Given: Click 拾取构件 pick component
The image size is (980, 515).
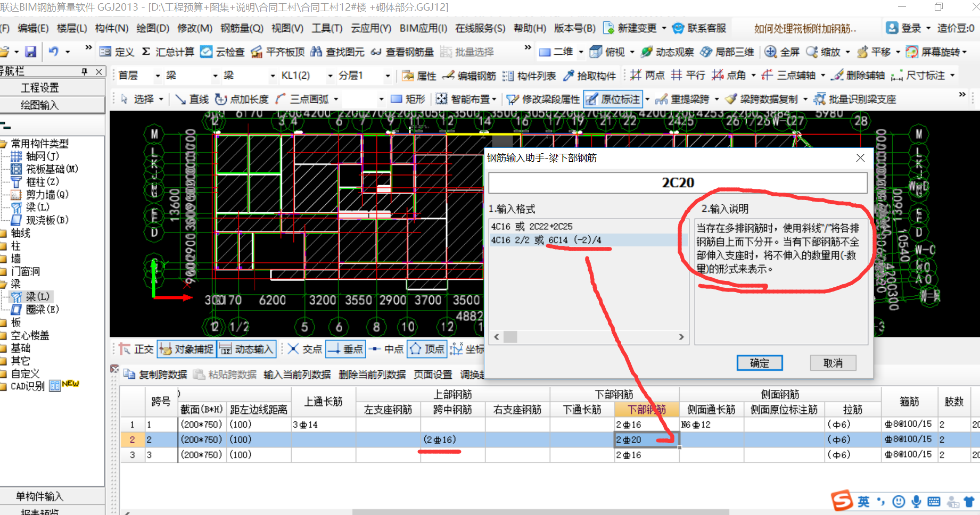Looking at the screenshot, I should coord(589,76).
